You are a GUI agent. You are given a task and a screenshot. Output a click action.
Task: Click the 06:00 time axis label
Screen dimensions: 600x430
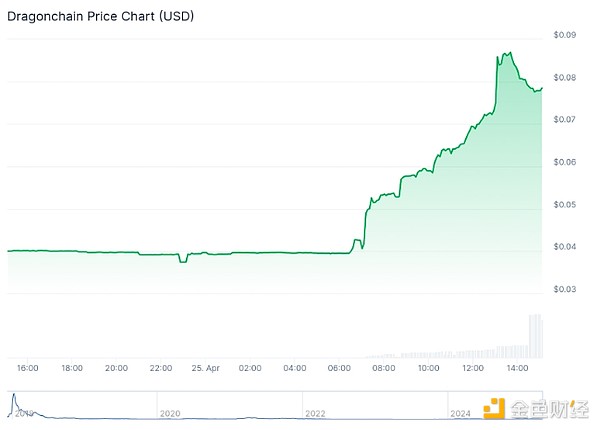(339, 368)
